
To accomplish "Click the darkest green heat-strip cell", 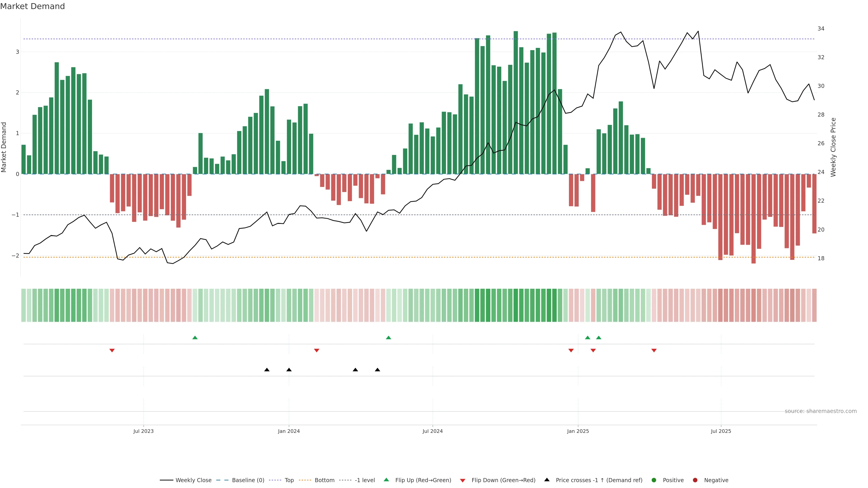I will click(516, 305).
